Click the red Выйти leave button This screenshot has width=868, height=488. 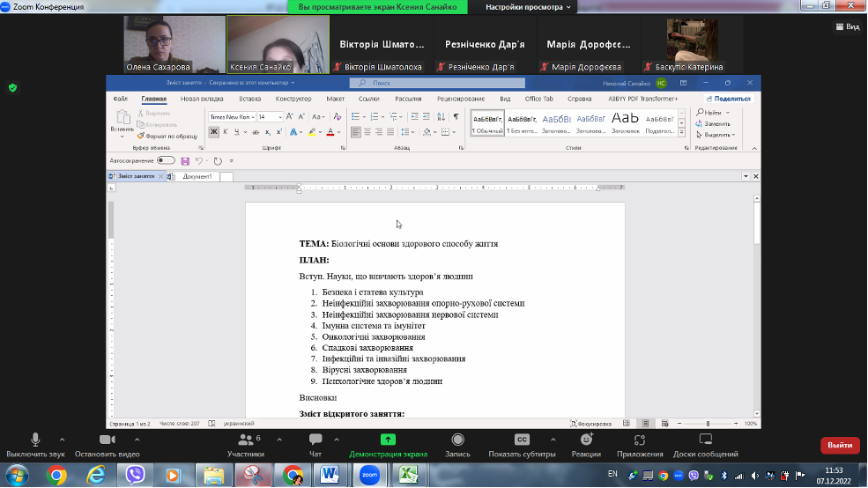[839, 445]
